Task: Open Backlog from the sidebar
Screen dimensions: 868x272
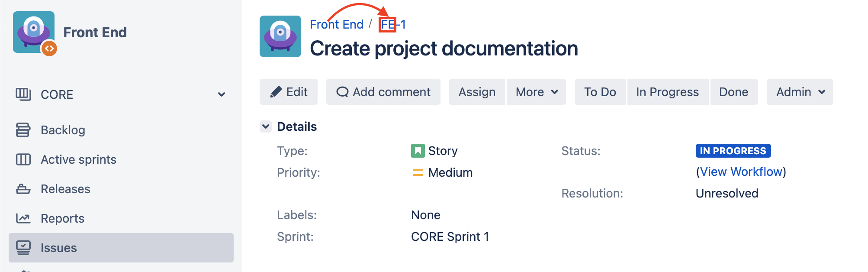Action: click(63, 130)
